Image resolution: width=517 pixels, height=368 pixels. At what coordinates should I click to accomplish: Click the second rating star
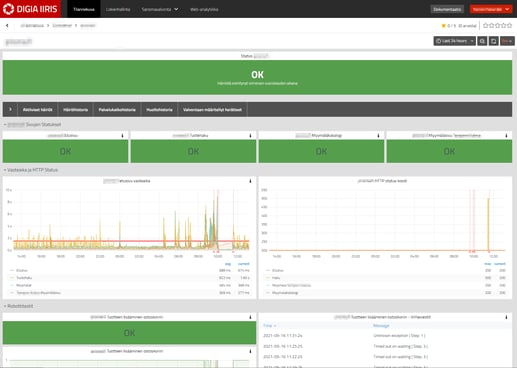(x=492, y=25)
